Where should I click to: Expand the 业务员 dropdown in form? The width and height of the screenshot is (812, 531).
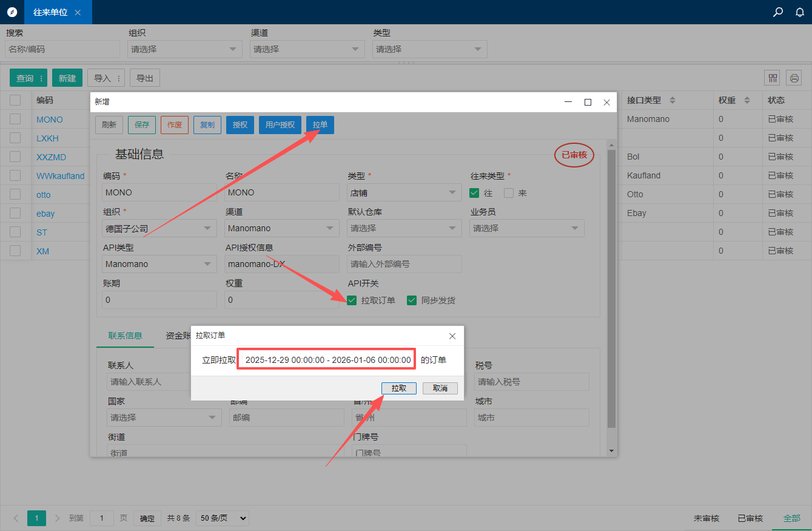(526, 228)
